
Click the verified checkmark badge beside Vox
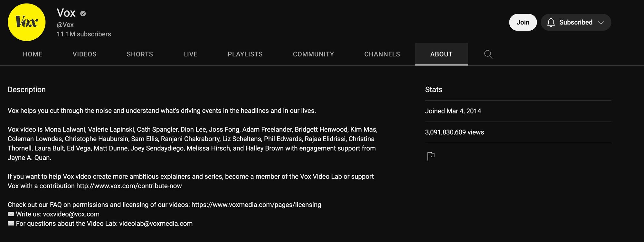click(x=83, y=14)
